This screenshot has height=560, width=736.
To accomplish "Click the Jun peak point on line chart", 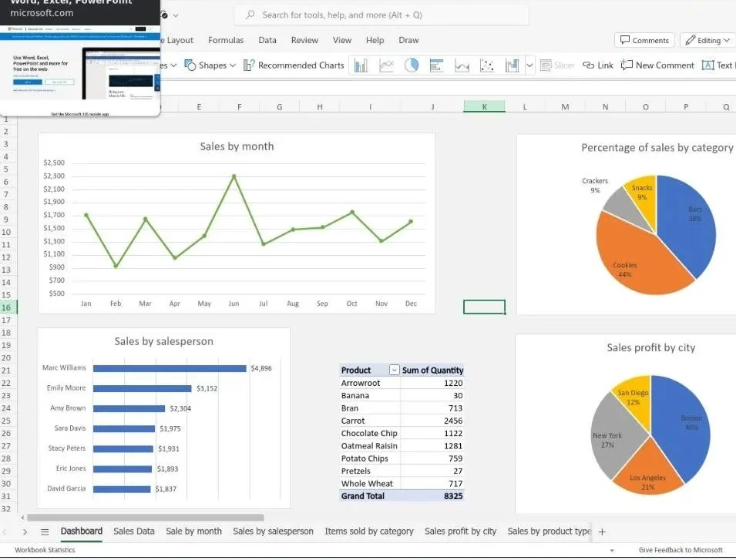I will tap(234, 176).
